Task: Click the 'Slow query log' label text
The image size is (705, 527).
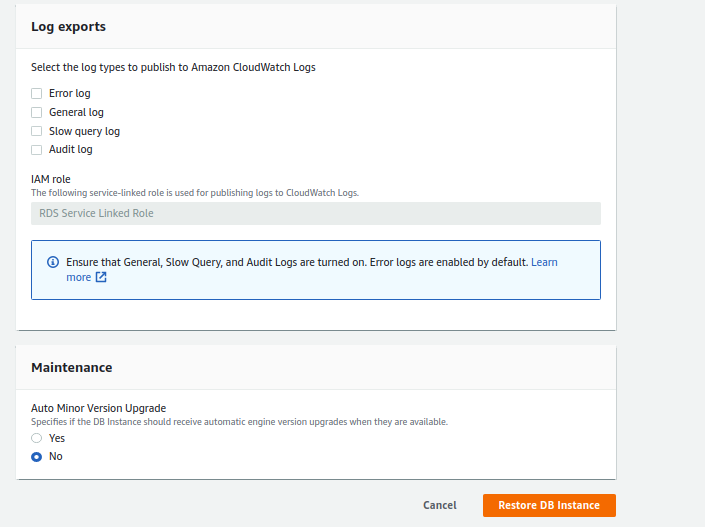Action: (x=84, y=131)
